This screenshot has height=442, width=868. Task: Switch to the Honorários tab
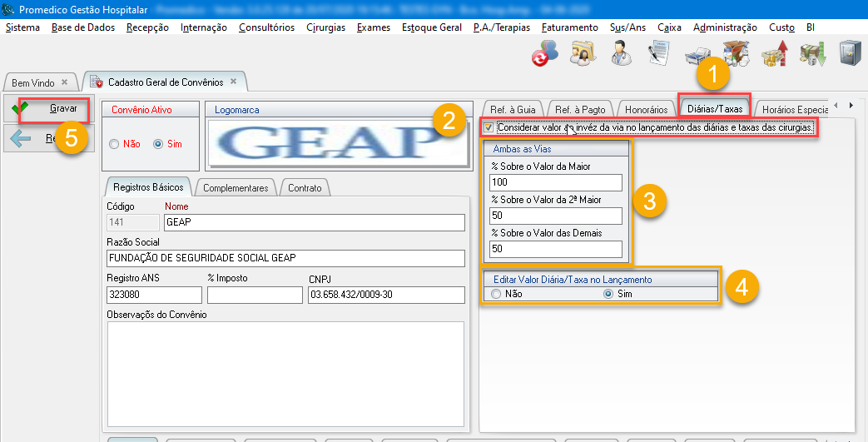(647, 109)
